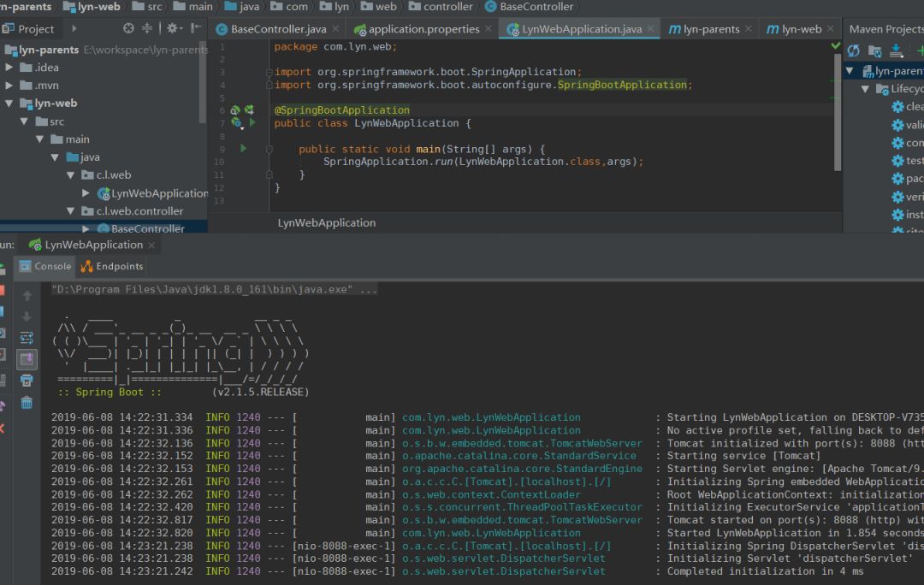Toggle soft-wrap in the console toolbar
Screen dimensions: 924x585
tap(27, 338)
